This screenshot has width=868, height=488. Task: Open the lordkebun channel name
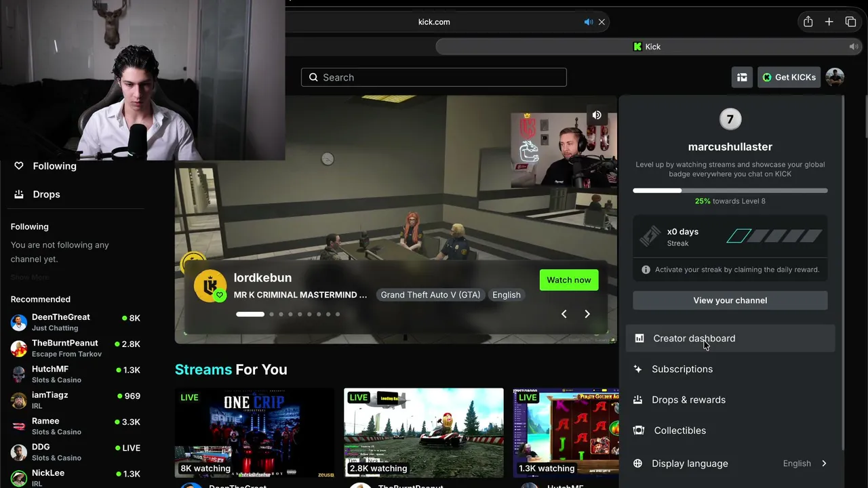click(262, 278)
